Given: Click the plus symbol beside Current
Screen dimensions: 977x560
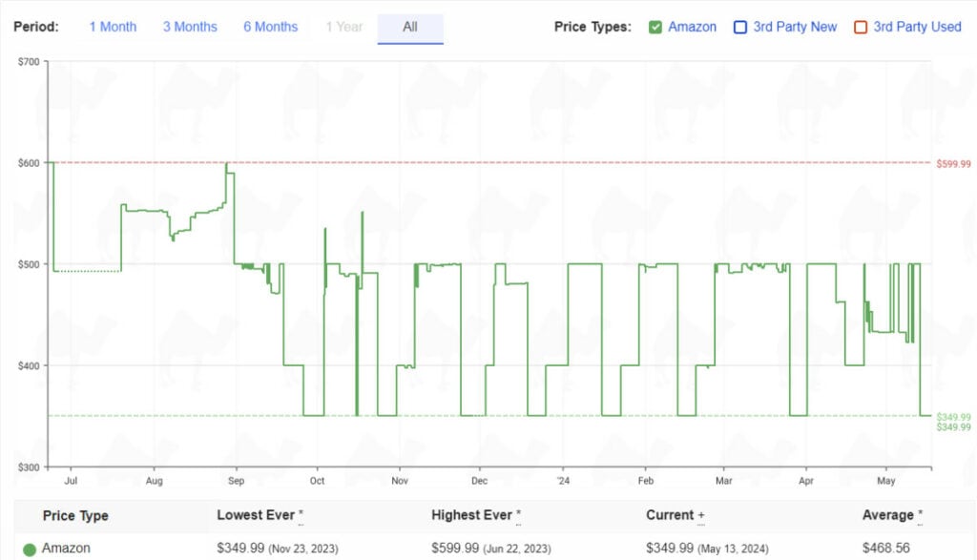Looking at the screenshot, I should (701, 515).
